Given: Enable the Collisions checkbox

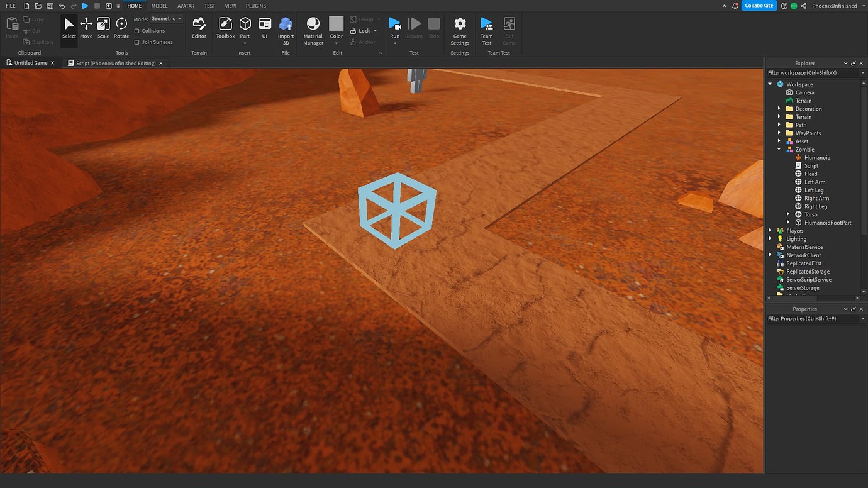Looking at the screenshot, I should 137,30.
